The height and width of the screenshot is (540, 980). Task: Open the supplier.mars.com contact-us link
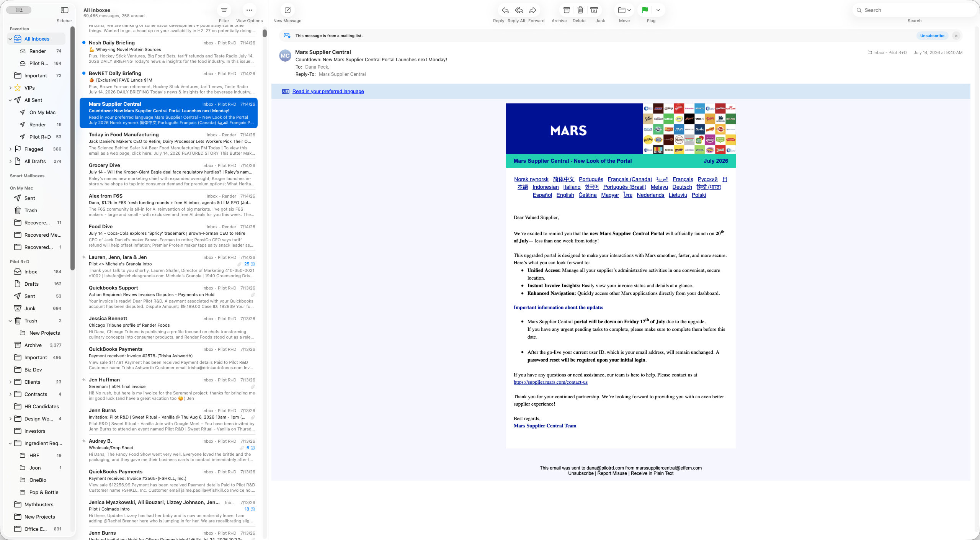click(550, 382)
